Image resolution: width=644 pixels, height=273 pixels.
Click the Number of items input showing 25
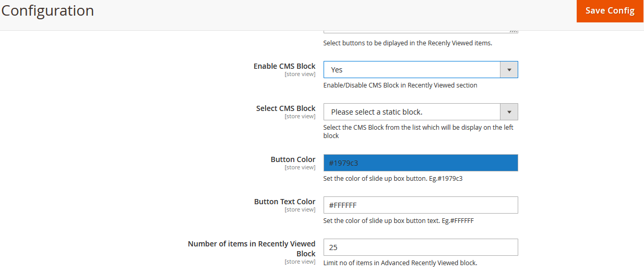[420, 247]
